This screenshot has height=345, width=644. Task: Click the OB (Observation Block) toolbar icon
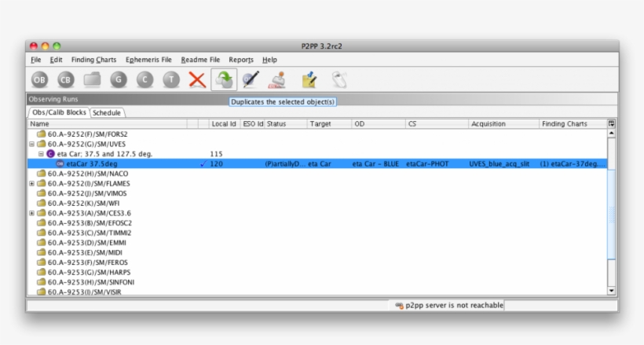40,79
